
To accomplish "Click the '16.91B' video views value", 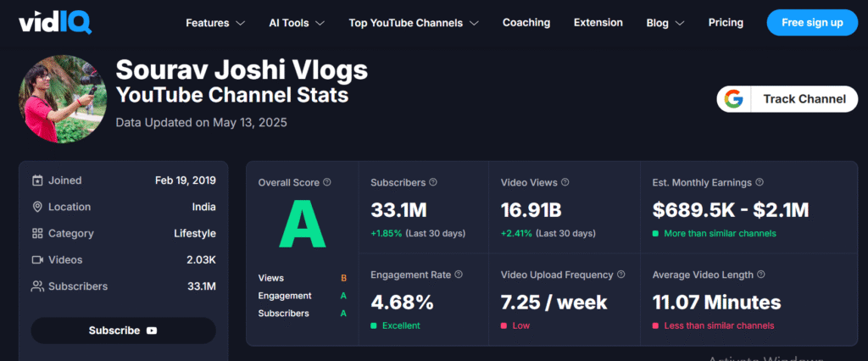I will (531, 210).
